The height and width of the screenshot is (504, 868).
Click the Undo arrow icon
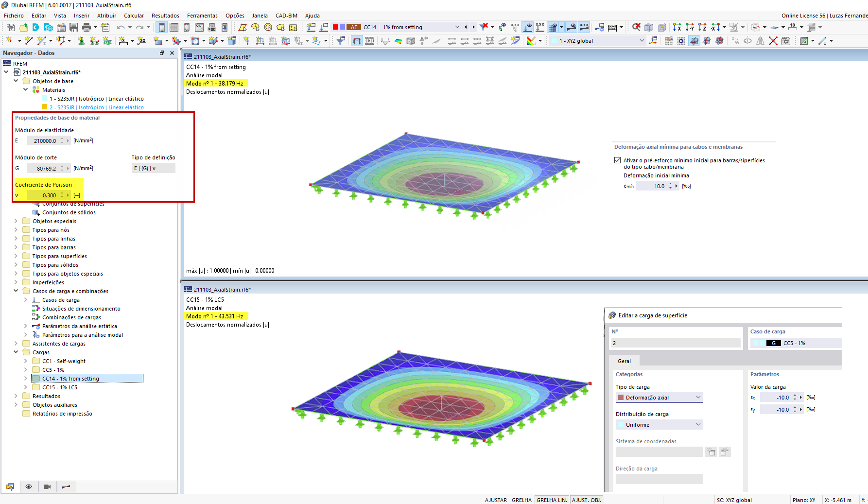coord(121,27)
